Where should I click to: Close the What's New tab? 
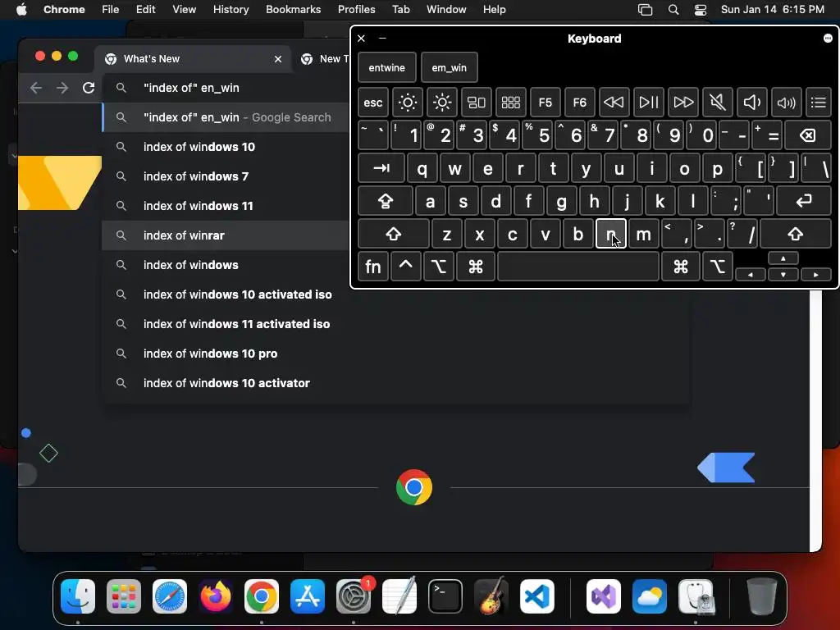[278, 59]
